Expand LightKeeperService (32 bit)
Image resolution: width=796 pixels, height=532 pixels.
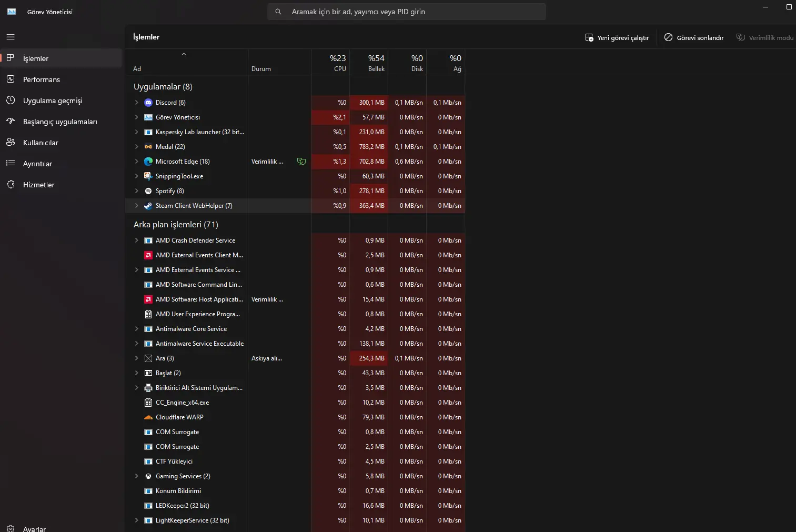(x=137, y=520)
